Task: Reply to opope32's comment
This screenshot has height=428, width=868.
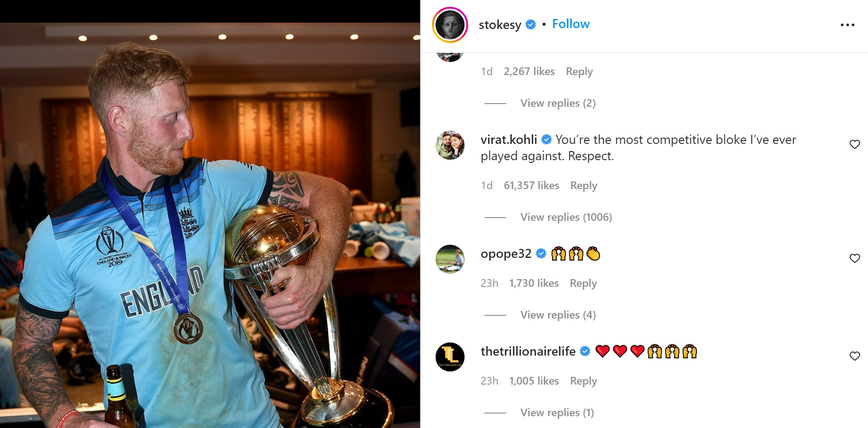Action: point(583,283)
